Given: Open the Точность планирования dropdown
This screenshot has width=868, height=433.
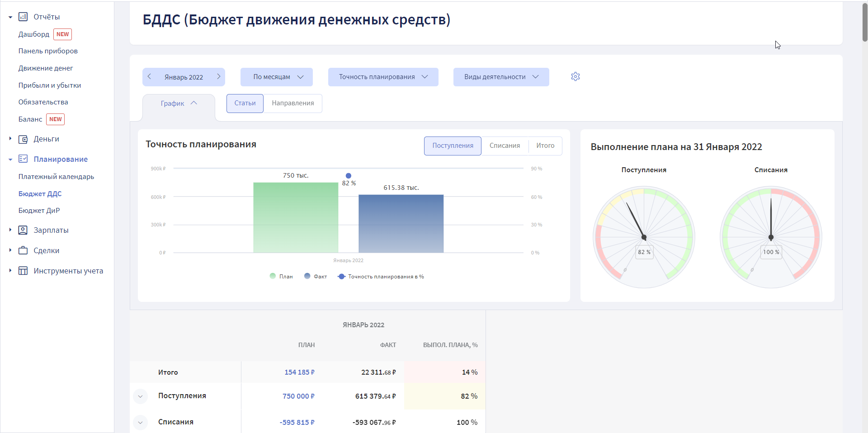Looking at the screenshot, I should click(383, 77).
